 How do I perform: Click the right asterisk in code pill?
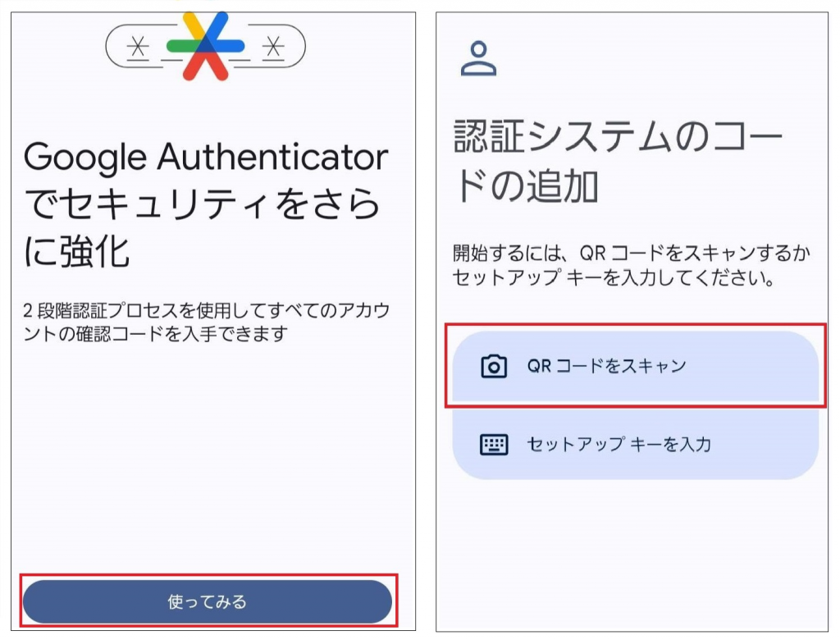273,47
